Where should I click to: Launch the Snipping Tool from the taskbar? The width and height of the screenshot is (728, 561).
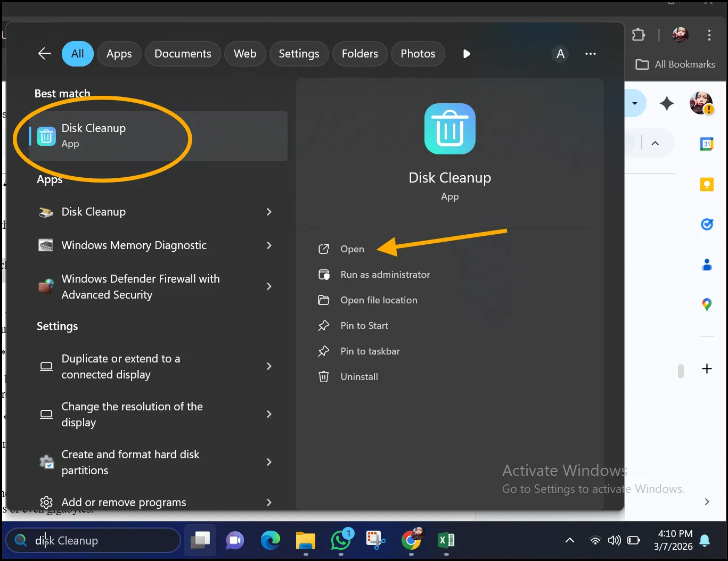pyautogui.click(x=376, y=540)
